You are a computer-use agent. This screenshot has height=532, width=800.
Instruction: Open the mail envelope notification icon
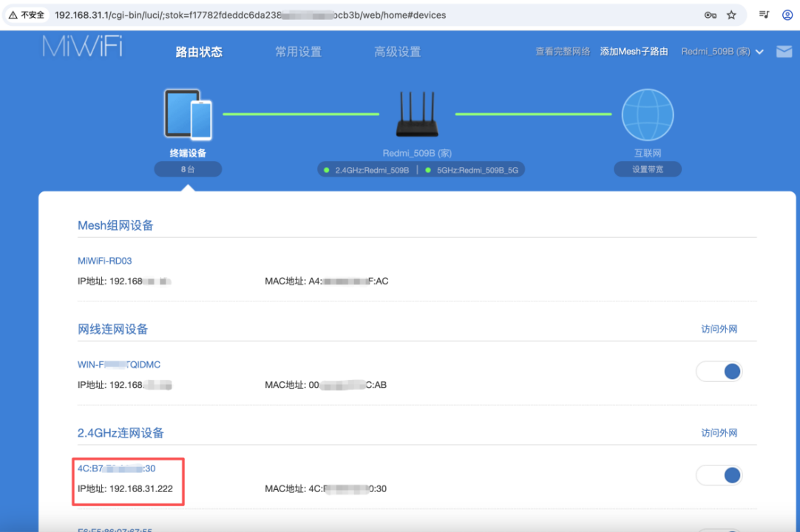(784, 52)
